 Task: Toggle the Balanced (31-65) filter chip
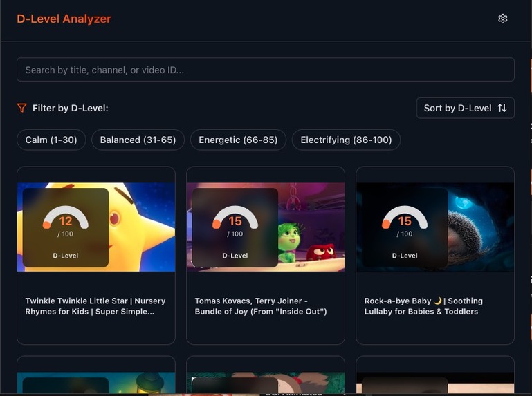click(x=138, y=140)
